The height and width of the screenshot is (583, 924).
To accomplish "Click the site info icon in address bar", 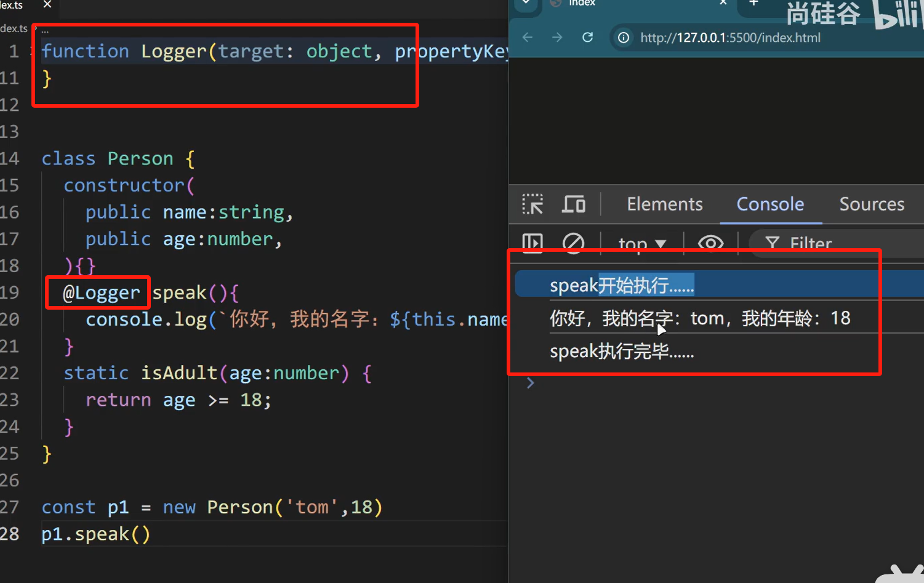I will (x=624, y=38).
